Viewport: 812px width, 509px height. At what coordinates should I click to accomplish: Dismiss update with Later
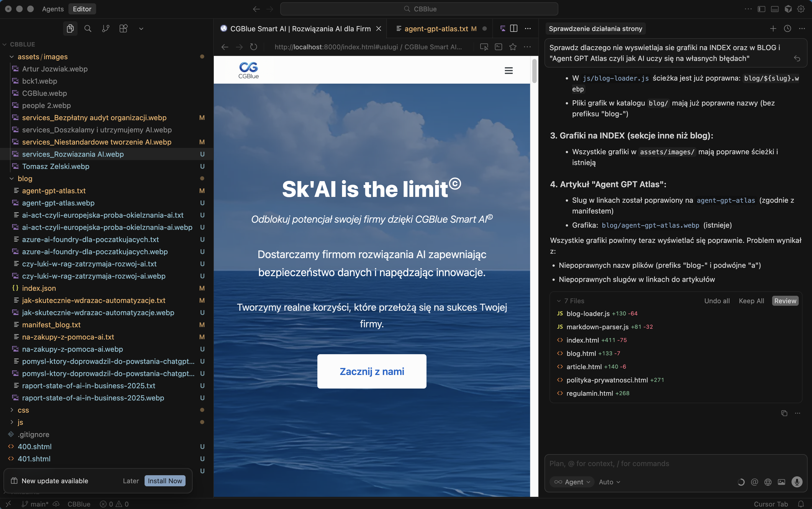click(x=131, y=481)
